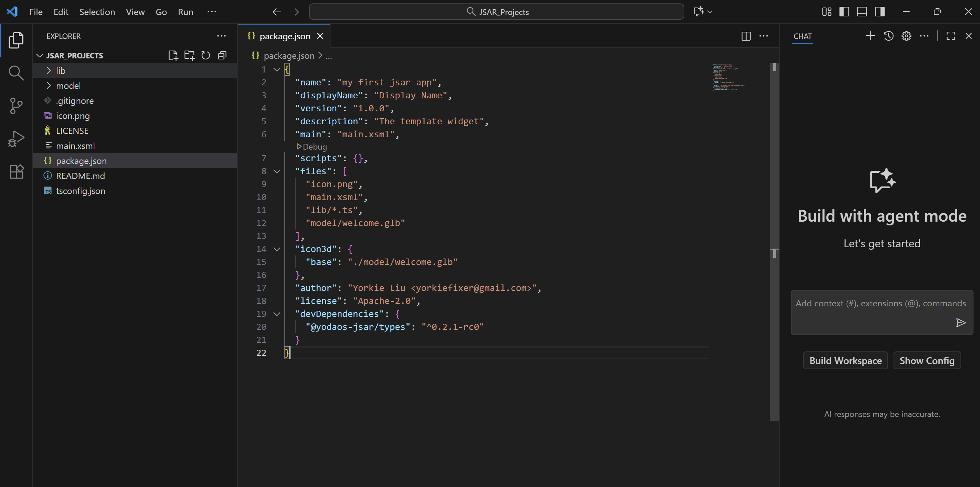This screenshot has height=487, width=980.
Task: Click the New Folder icon in Explorer
Action: coord(189,56)
